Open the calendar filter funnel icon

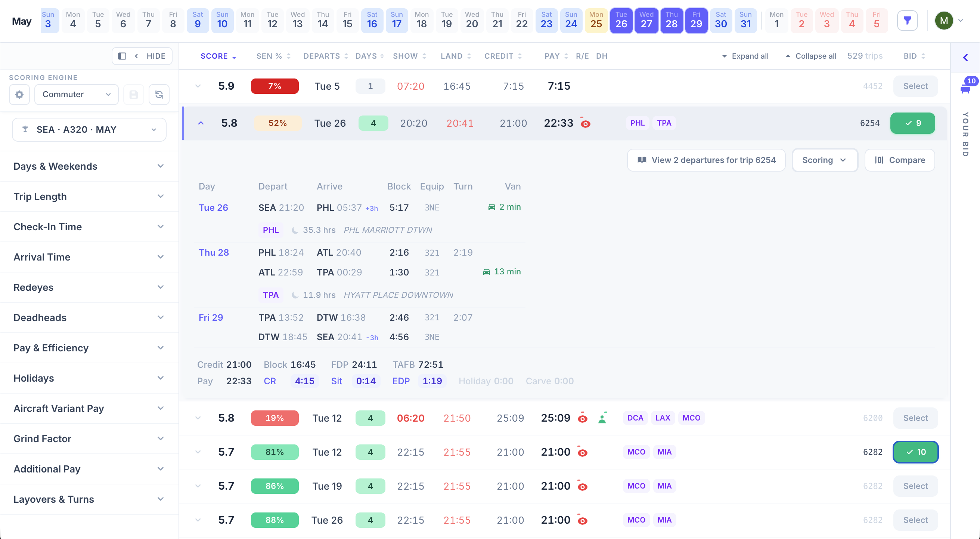[907, 21]
